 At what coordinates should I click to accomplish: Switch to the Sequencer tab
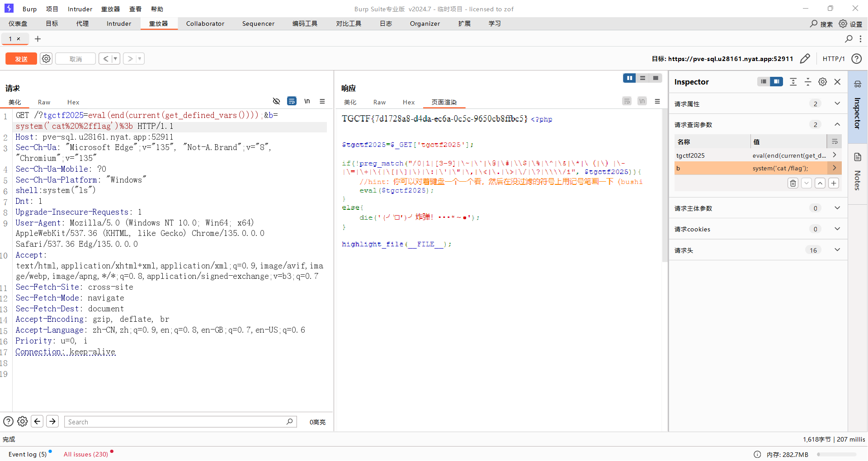pyautogui.click(x=258, y=24)
